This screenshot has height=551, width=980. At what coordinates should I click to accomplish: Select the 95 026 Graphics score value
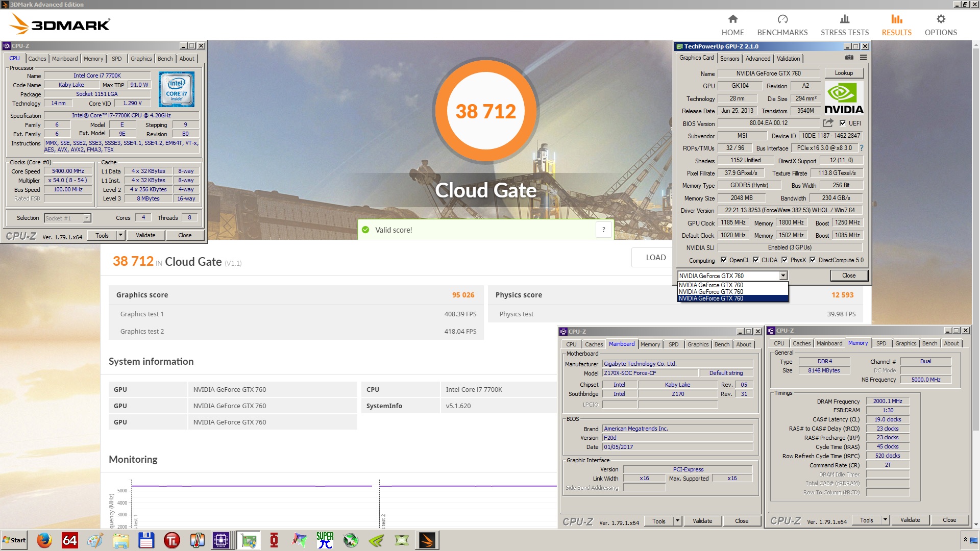[463, 295]
